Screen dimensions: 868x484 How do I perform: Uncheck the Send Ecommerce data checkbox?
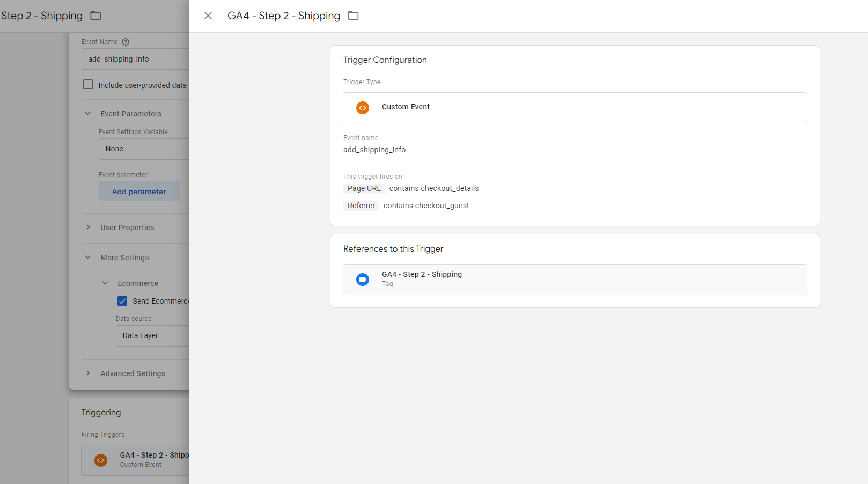[x=122, y=301]
